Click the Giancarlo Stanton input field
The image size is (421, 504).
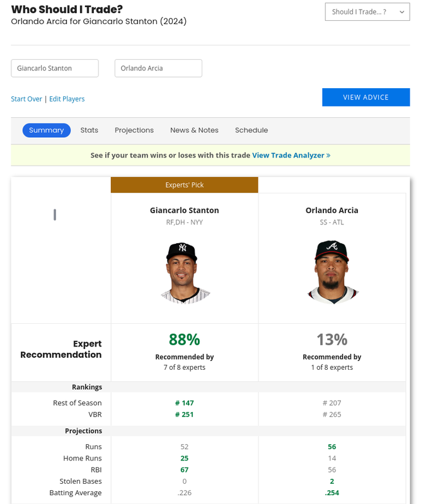[55, 68]
